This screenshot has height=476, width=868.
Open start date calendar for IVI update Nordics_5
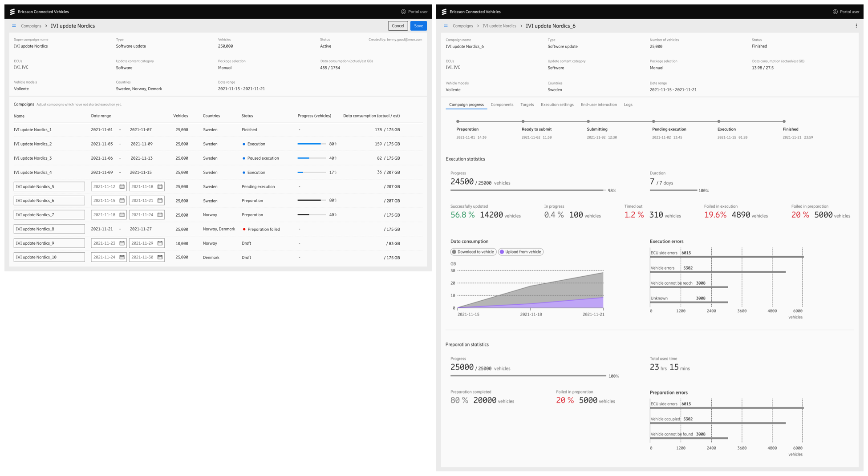pyautogui.click(x=122, y=187)
